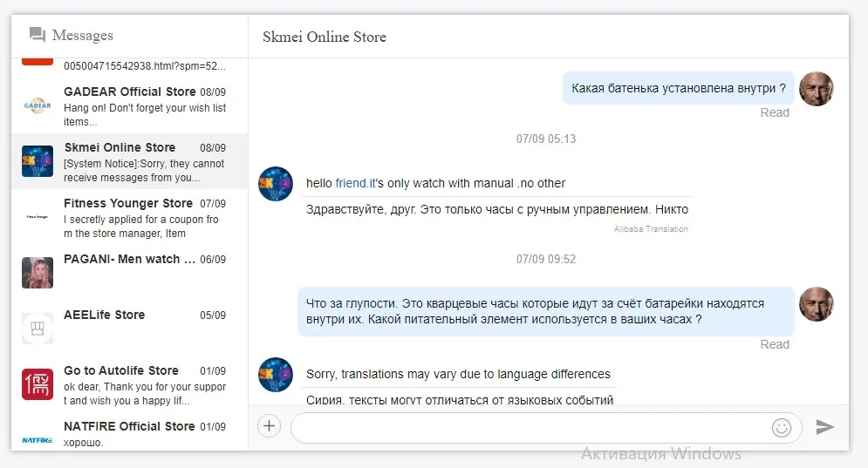Click the 'хорошо.' message preview
The image size is (868, 468).
click(x=83, y=443)
